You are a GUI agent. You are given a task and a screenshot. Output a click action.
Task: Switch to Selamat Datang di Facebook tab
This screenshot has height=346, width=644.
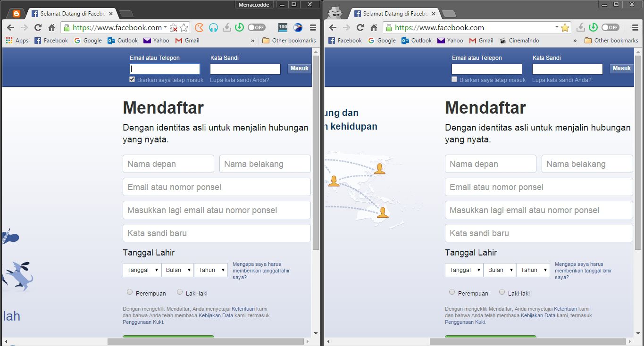[x=71, y=14]
